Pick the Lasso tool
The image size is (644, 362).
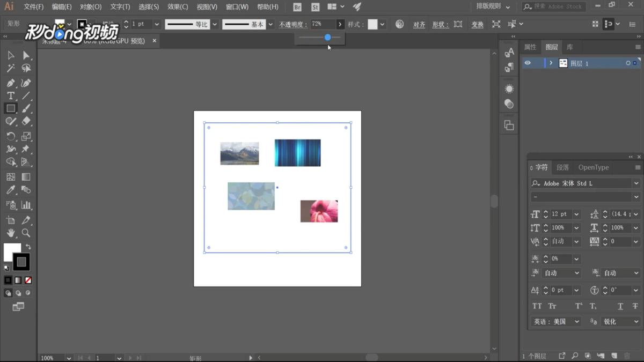click(26, 69)
